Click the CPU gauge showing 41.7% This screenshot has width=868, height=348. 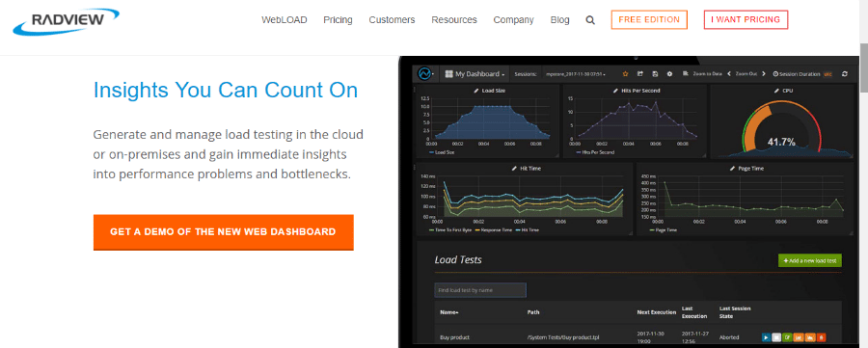coord(781,127)
